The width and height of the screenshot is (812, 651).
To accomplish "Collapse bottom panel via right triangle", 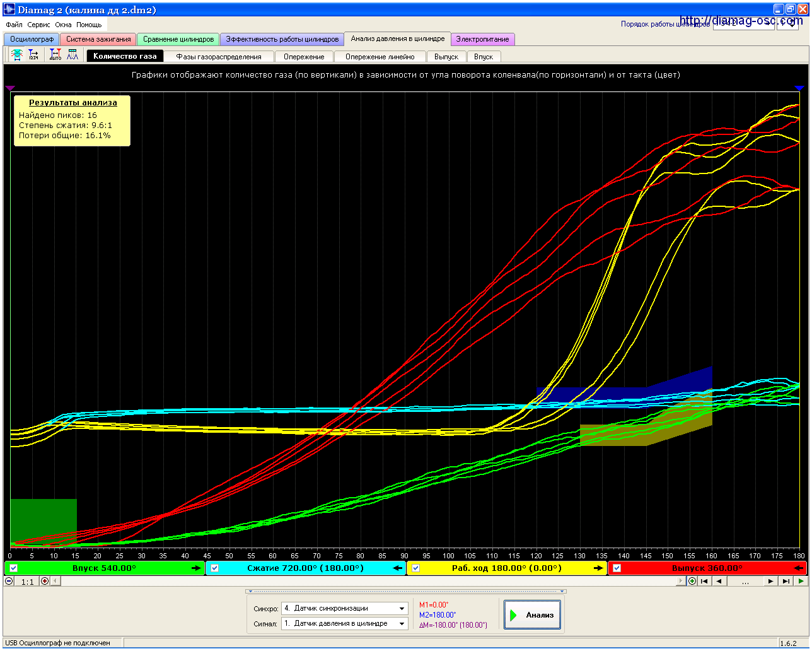I will pos(562,592).
